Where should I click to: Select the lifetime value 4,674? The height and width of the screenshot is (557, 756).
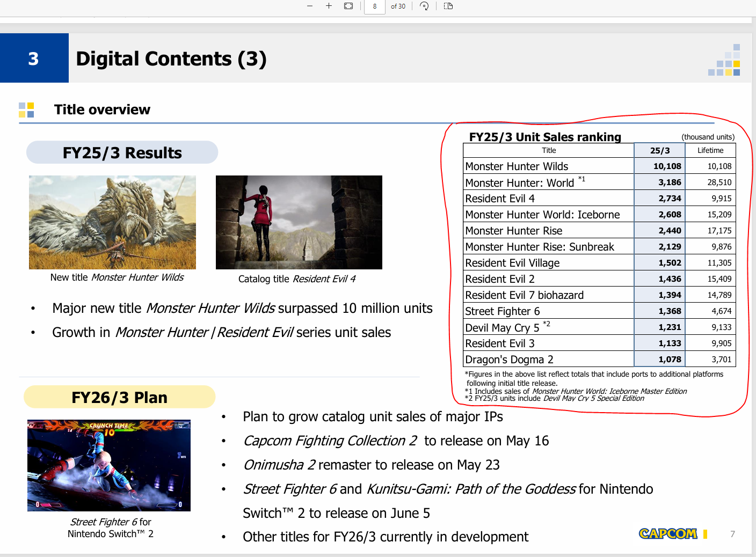[721, 311]
